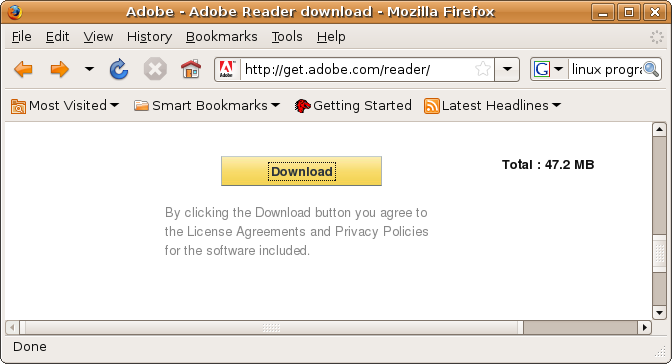Click the horizontal scrollbar thumb
The image size is (672, 364).
point(271,328)
